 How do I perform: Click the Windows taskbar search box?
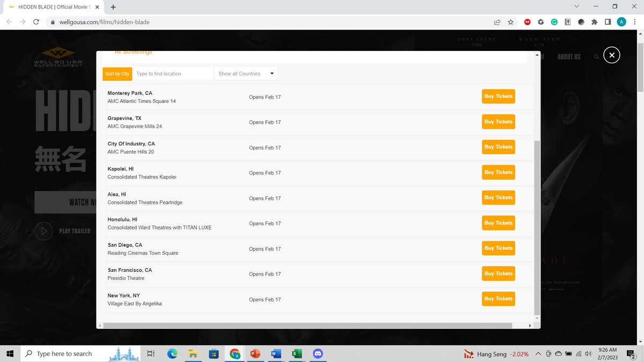[x=82, y=354]
